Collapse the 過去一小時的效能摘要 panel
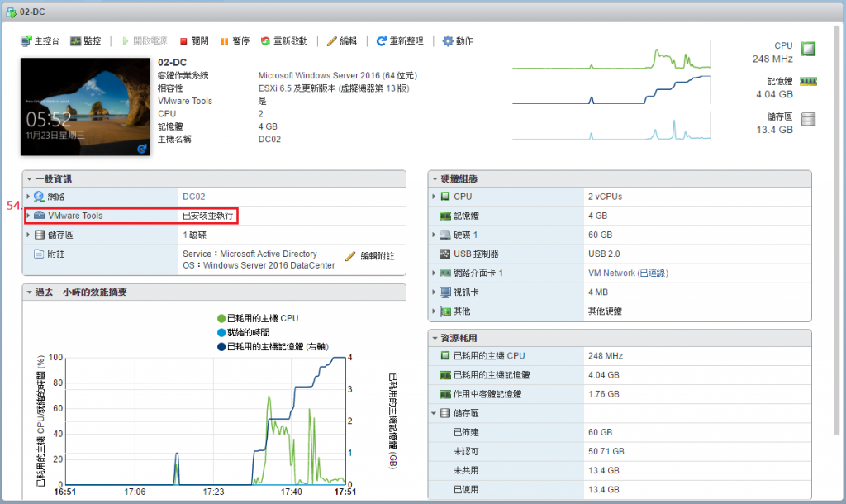846x504 pixels. pos(29,292)
